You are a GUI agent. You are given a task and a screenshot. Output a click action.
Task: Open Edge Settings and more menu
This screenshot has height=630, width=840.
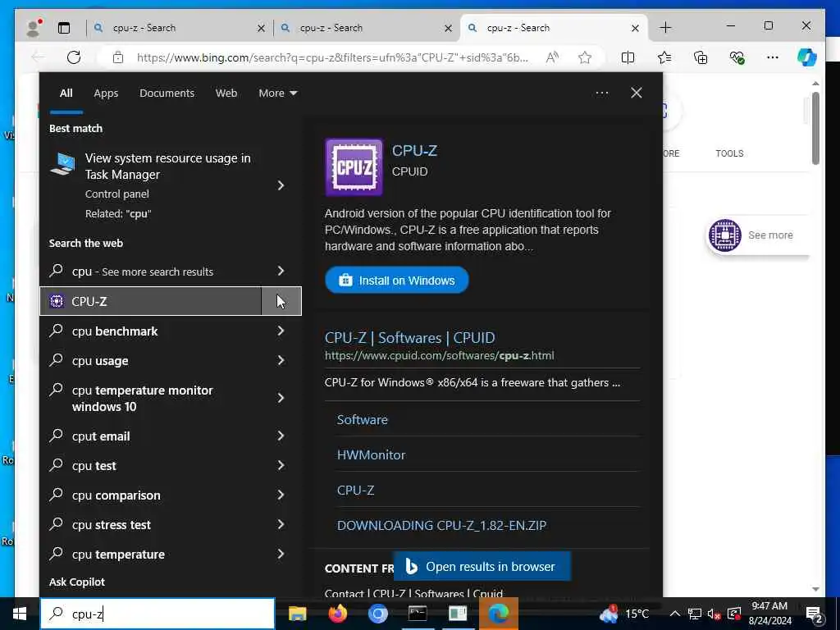tap(773, 57)
